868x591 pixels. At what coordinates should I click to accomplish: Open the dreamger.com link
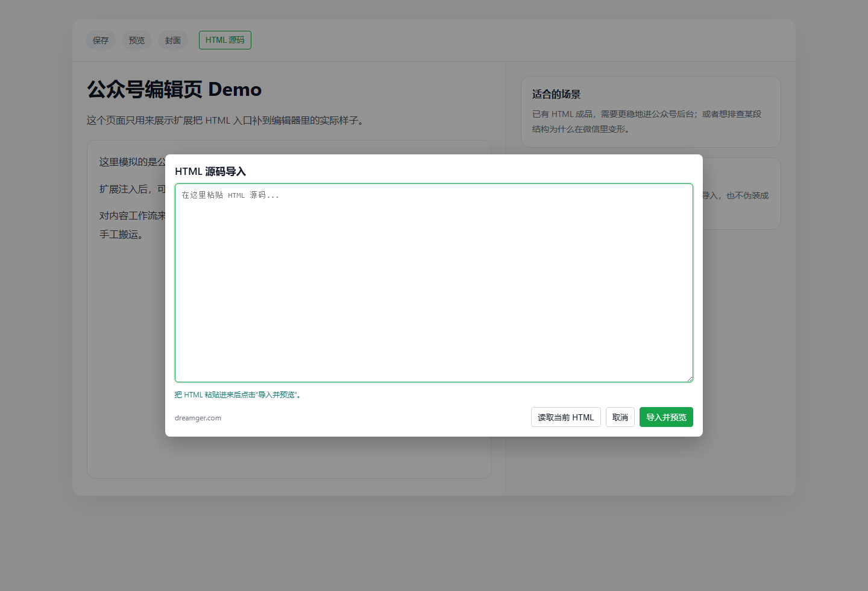pyautogui.click(x=198, y=418)
